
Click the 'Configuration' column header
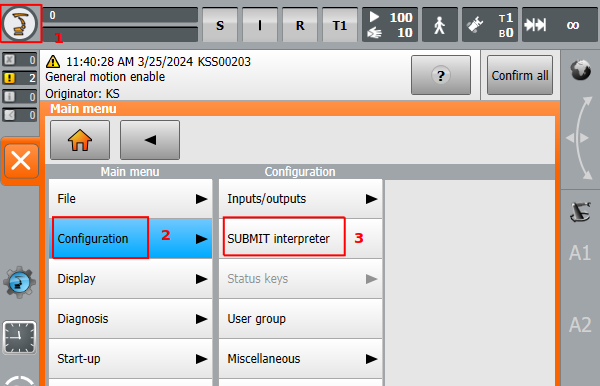click(300, 172)
